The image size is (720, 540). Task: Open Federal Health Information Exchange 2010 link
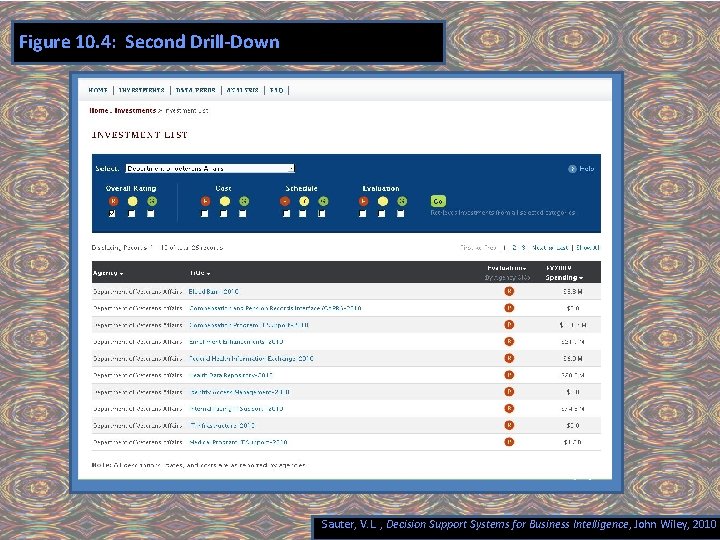pyautogui.click(x=252, y=359)
